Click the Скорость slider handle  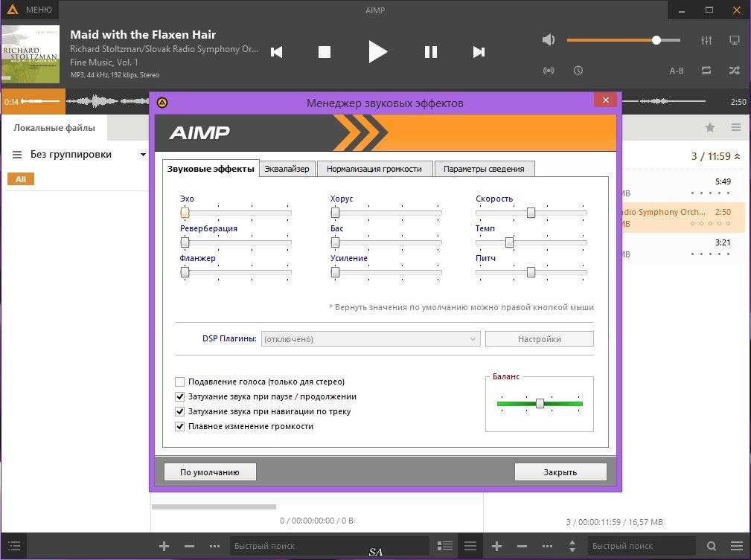[531, 213]
